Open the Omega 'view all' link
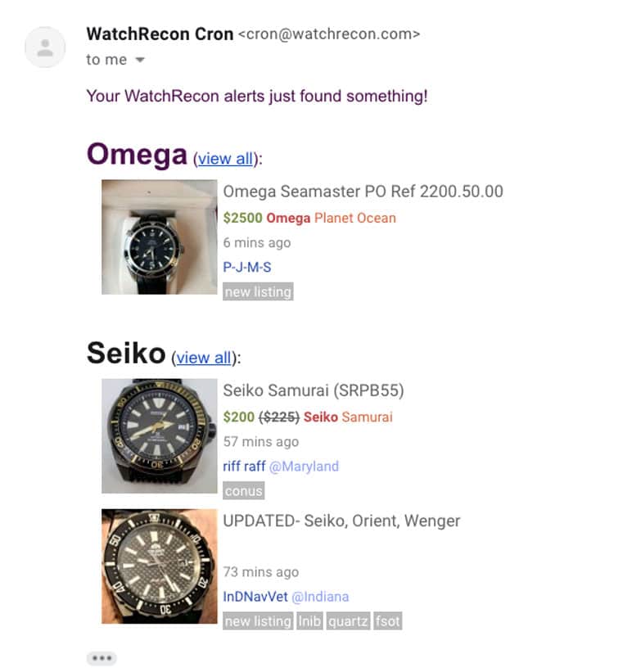The image size is (641, 672). 225,159
